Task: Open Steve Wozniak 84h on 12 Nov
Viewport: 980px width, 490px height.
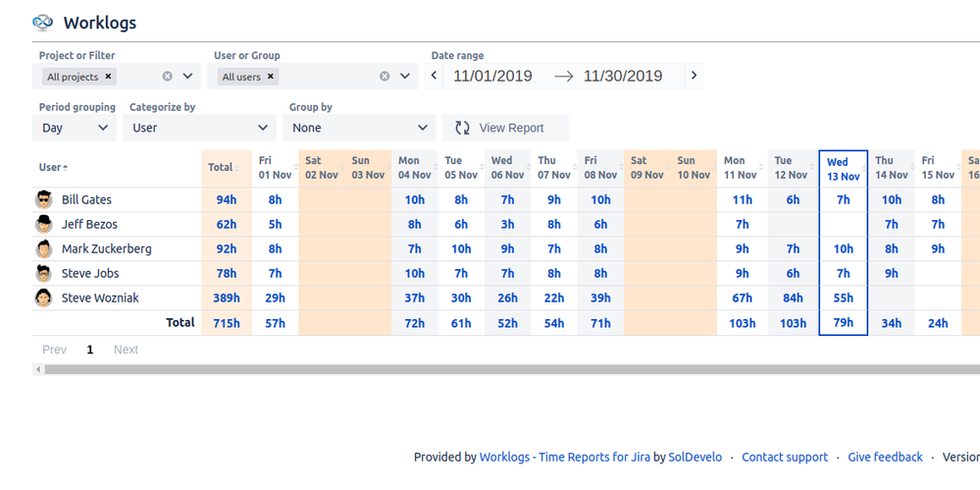Action: point(793,298)
